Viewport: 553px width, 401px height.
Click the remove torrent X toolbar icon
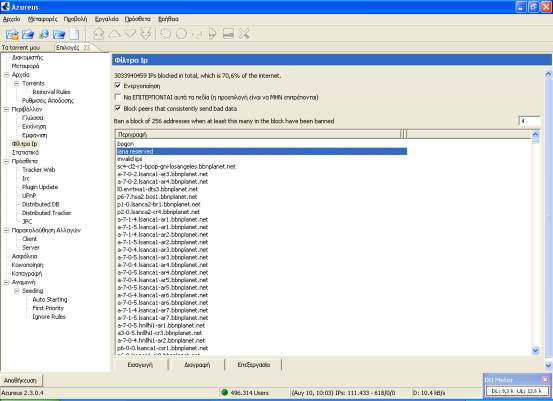pos(244,34)
